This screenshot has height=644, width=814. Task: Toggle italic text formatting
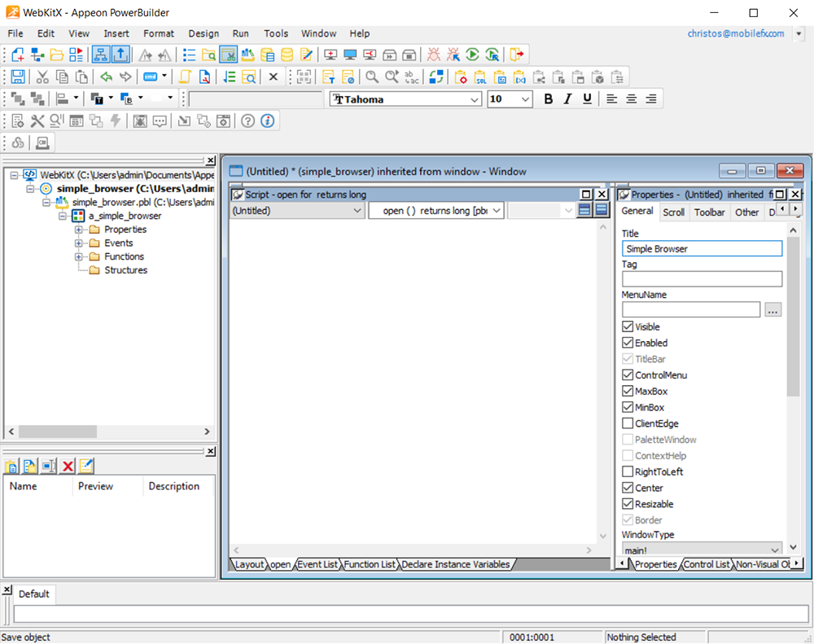(567, 99)
